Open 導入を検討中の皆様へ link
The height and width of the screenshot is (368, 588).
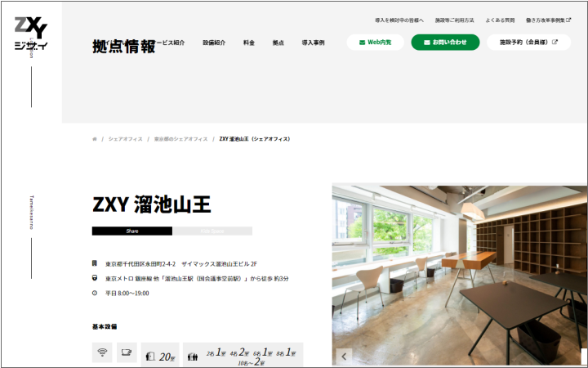399,20
